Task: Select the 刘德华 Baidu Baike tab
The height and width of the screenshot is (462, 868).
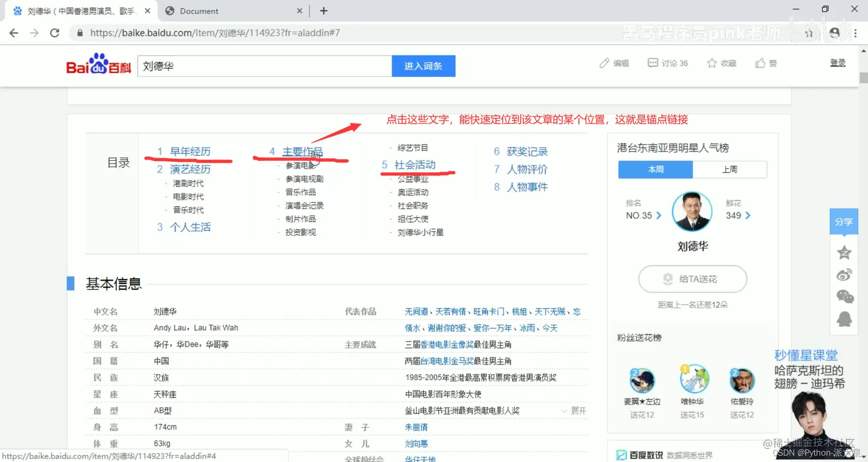Action: [x=80, y=11]
